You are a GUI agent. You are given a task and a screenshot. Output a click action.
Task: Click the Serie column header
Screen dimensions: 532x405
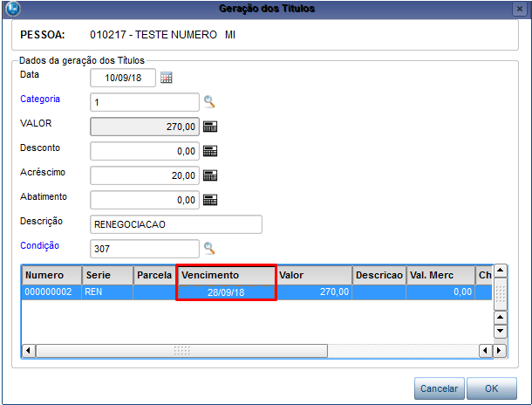pyautogui.click(x=107, y=275)
